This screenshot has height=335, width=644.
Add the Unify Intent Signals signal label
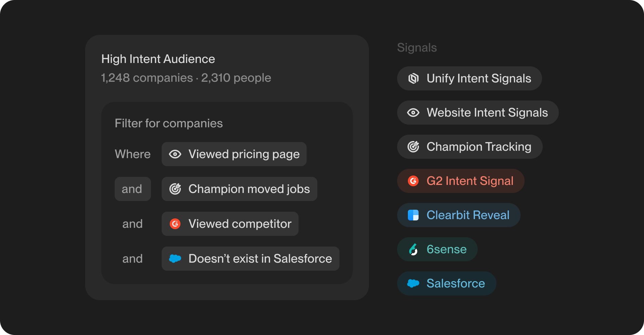[x=479, y=78]
